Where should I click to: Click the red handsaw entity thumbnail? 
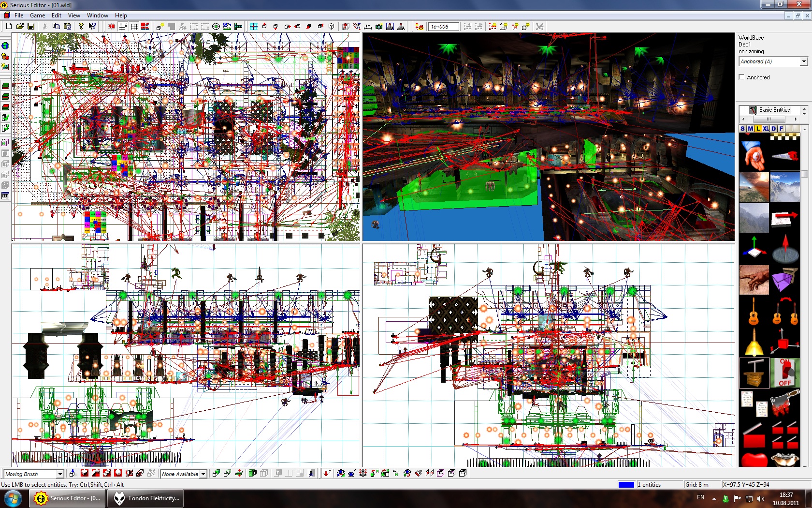pos(785,155)
